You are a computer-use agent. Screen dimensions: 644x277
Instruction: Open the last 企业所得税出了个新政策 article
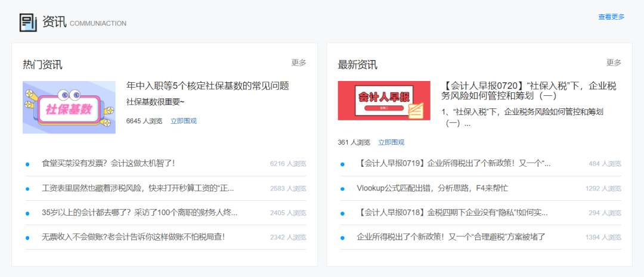point(451,237)
